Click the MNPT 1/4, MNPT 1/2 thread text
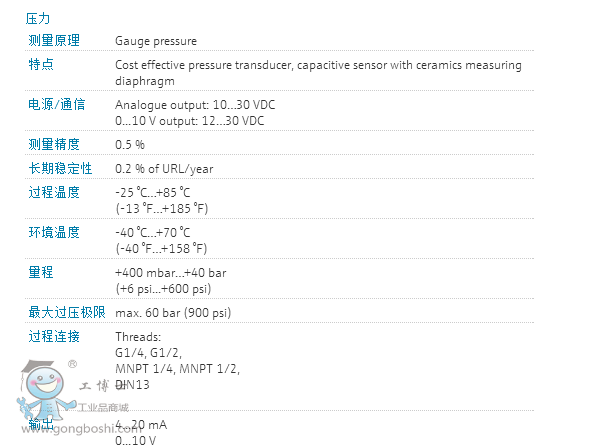 coord(177,369)
